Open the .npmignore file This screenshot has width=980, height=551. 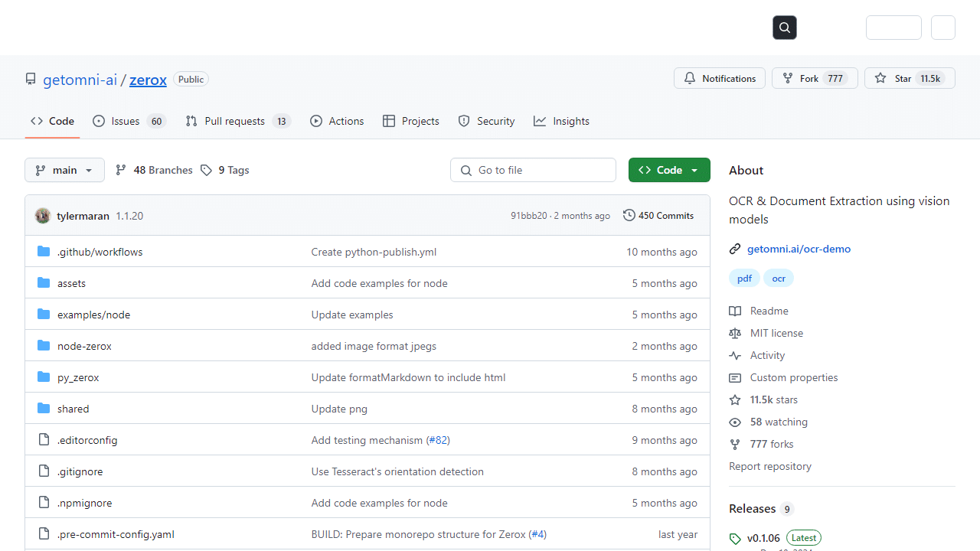(84, 503)
